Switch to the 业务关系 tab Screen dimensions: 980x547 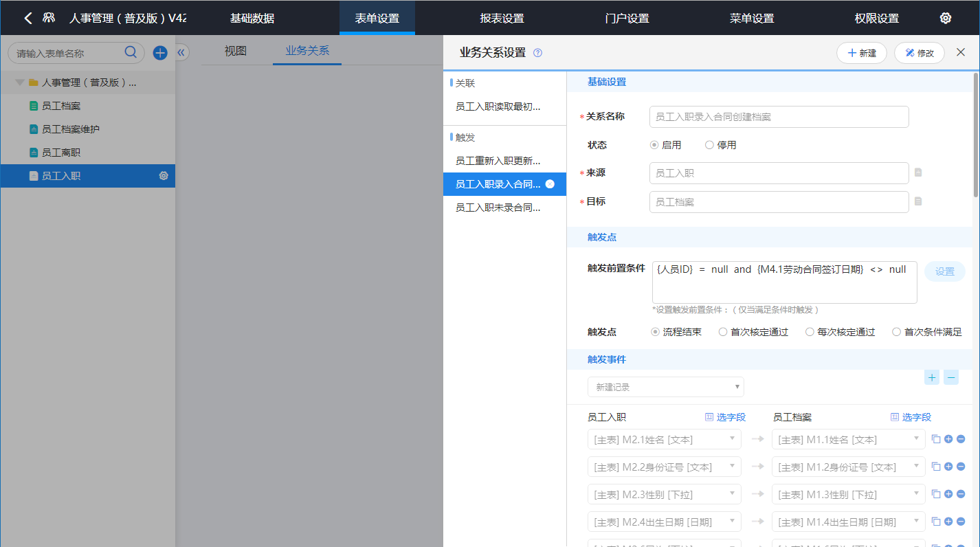pos(307,51)
